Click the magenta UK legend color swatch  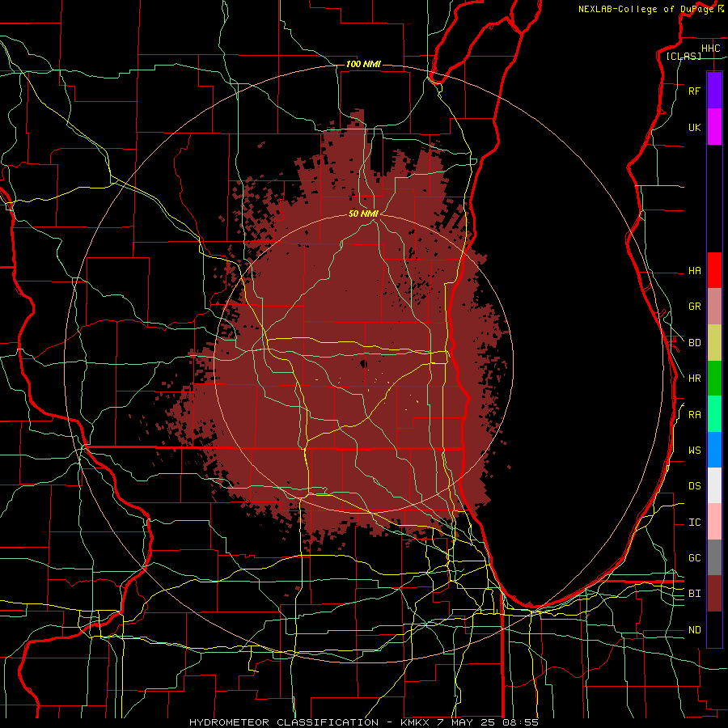coord(714,127)
